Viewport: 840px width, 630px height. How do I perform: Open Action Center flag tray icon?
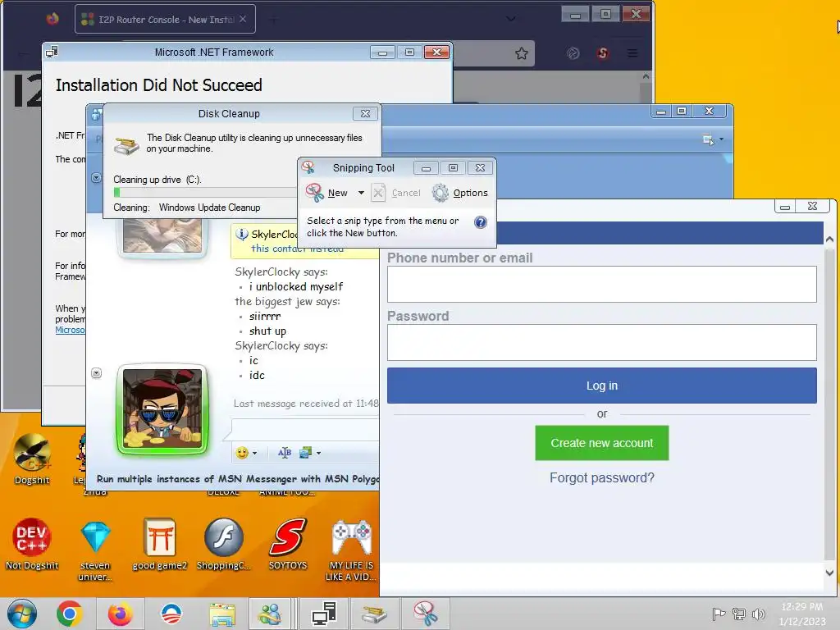point(719,614)
